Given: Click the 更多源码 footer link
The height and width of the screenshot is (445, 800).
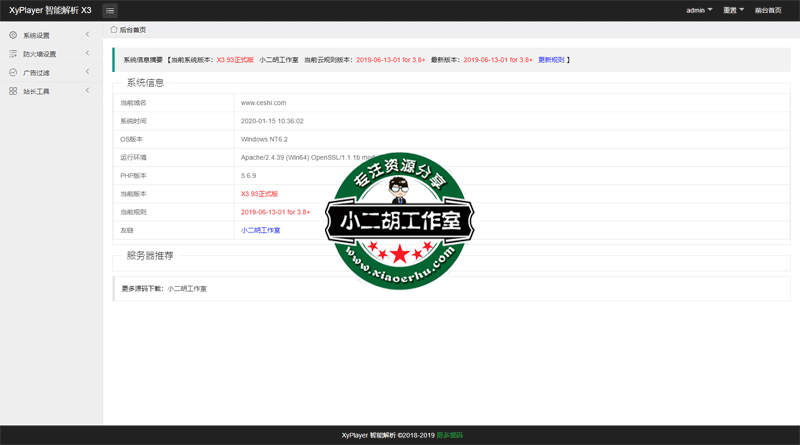Looking at the screenshot, I should click(450, 435).
